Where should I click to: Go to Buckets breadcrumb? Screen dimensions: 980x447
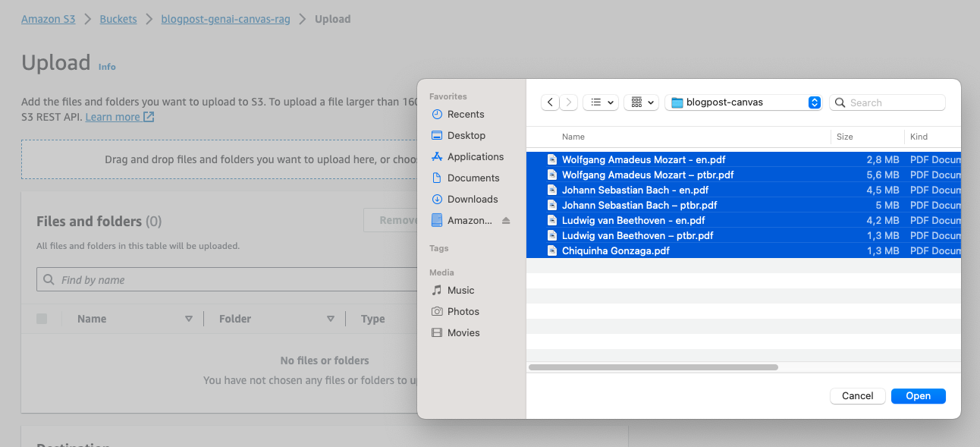coord(118,19)
